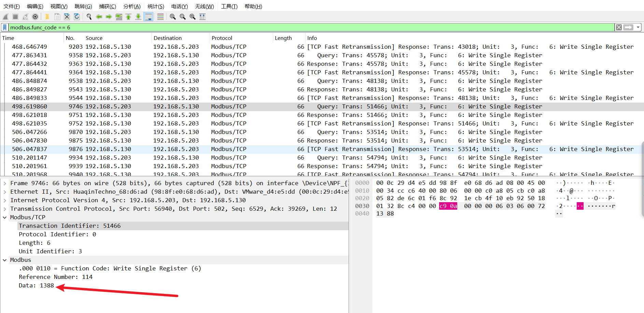Sort packets by the No. column
The width and height of the screenshot is (644, 313).
click(x=74, y=38)
